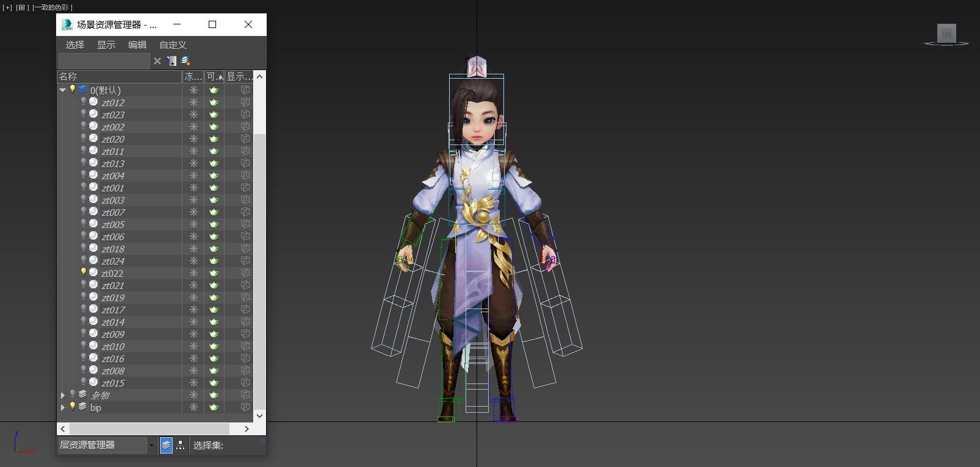This screenshot has width=980, height=467.
Task: Open the 层资源管理器 dropdown
Action: pos(151,446)
